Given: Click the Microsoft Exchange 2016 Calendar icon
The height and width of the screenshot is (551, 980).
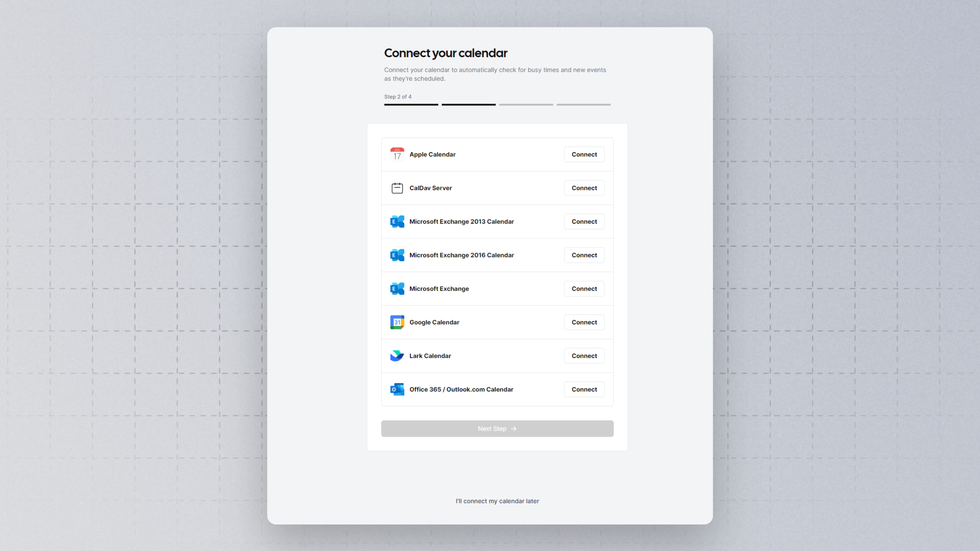Looking at the screenshot, I should 397,255.
